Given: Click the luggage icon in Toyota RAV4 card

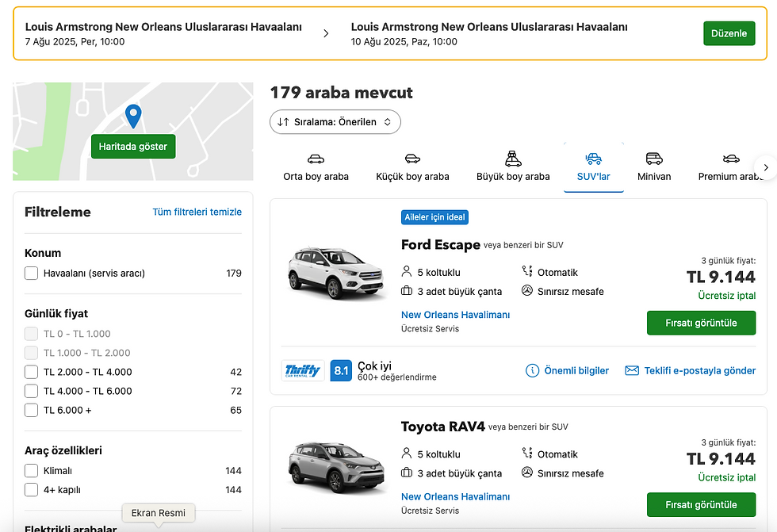Looking at the screenshot, I should tap(406, 473).
